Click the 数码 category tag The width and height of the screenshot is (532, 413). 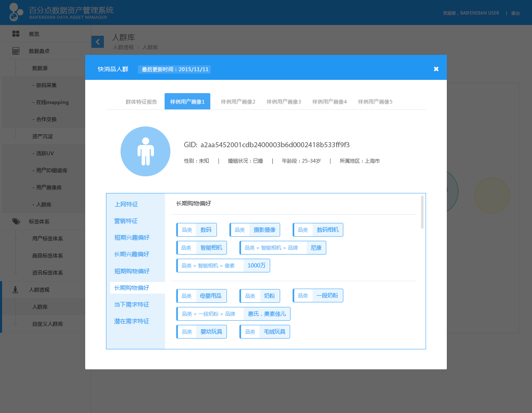pos(197,230)
